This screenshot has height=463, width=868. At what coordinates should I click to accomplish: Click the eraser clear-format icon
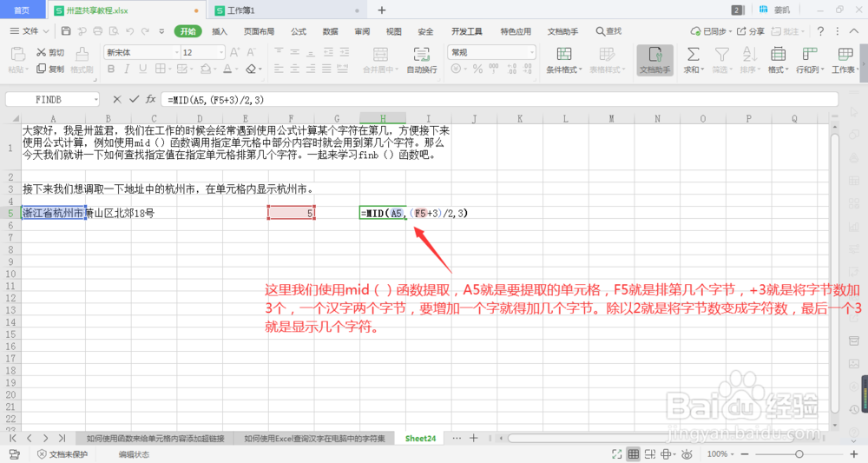click(x=251, y=69)
